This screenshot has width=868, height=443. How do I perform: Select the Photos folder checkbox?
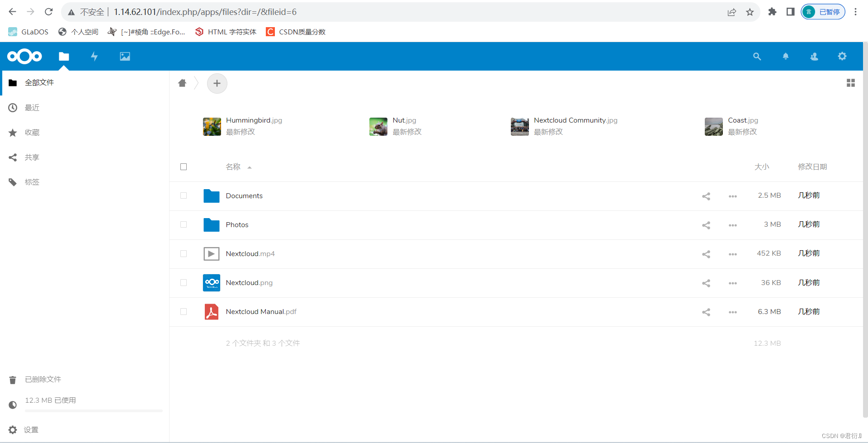pyautogui.click(x=184, y=224)
